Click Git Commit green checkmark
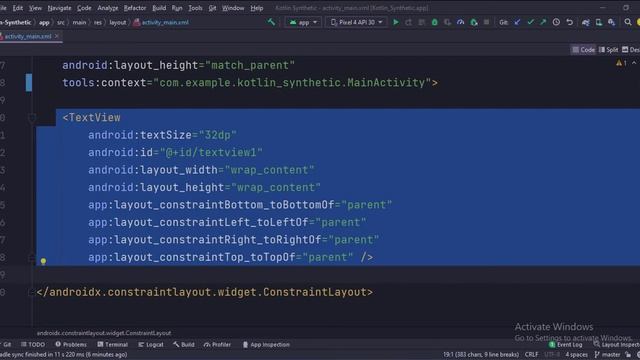This screenshot has height=360, width=640. click(530, 22)
